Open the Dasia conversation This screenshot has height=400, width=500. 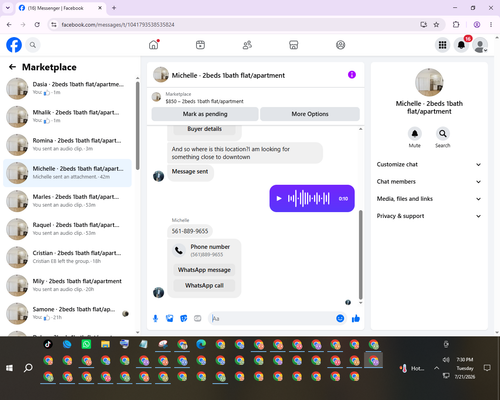[x=67, y=88]
